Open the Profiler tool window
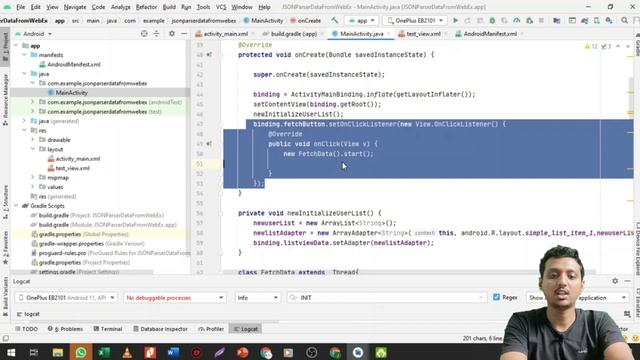The image size is (640, 360). [x=211, y=329]
